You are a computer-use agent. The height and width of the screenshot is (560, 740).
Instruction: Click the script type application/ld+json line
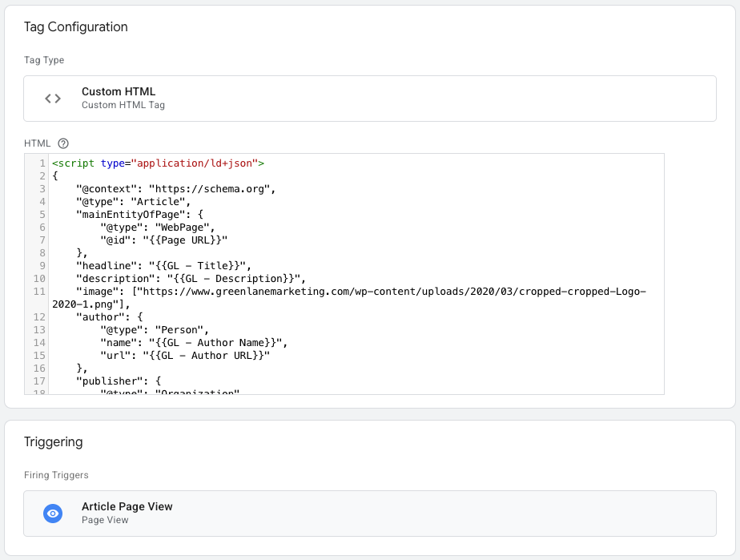click(158, 163)
